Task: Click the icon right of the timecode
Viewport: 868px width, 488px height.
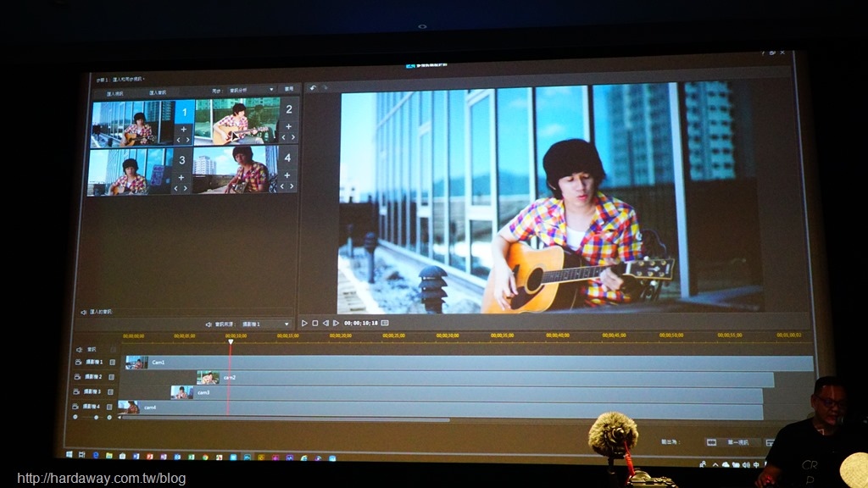Action: coord(385,323)
